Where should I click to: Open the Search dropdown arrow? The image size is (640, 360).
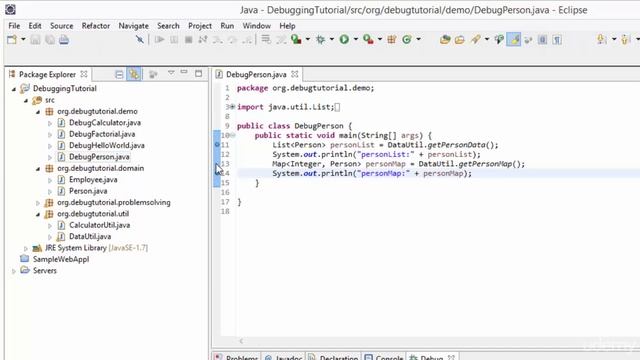(487, 40)
